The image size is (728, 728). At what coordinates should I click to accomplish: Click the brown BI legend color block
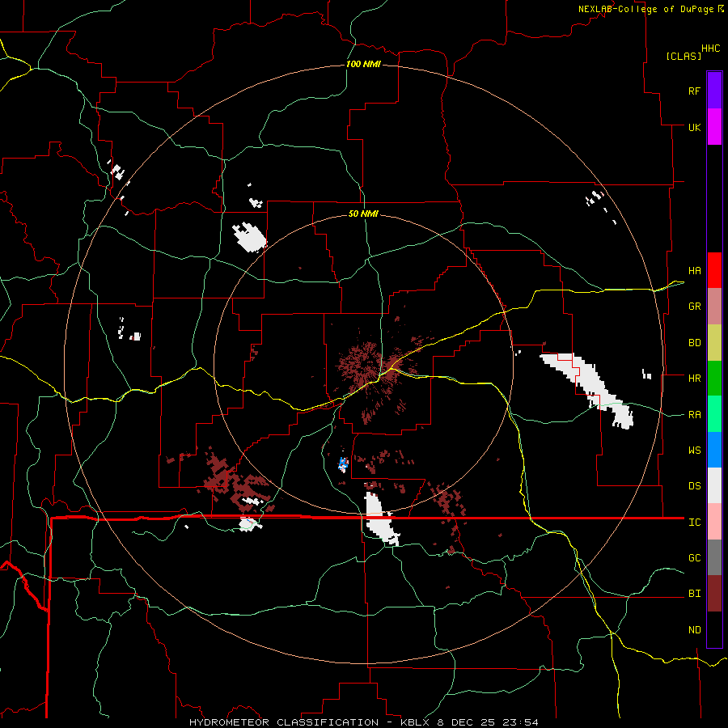click(714, 594)
